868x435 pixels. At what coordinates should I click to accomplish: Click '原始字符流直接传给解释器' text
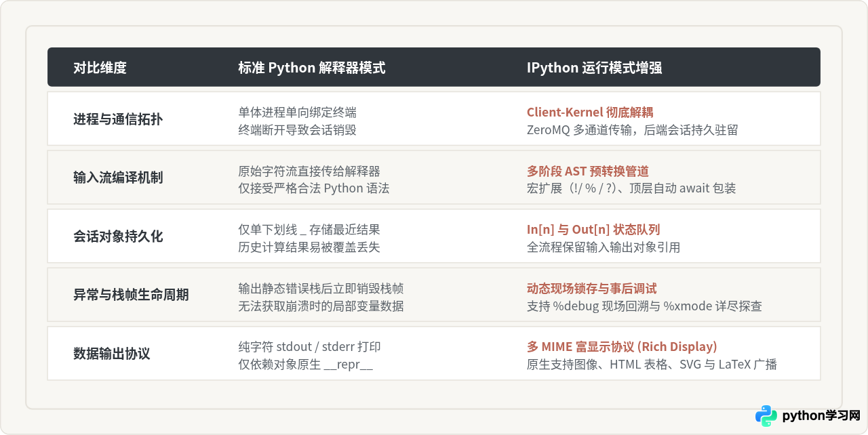309,171
